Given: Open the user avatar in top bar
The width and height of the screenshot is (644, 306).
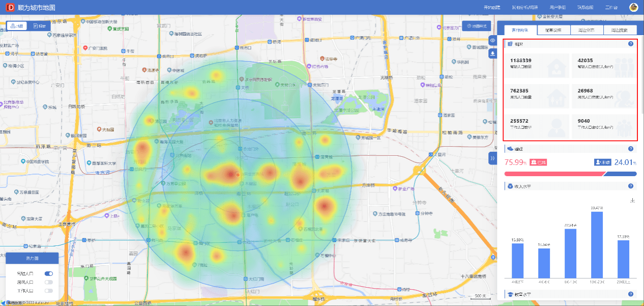Looking at the screenshot, I should click(x=633, y=7).
